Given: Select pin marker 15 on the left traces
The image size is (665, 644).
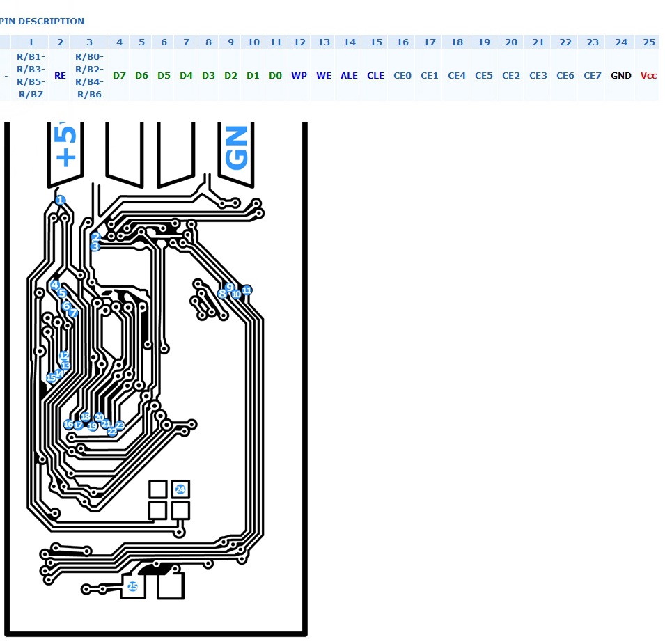Looking at the screenshot, I should (51, 378).
